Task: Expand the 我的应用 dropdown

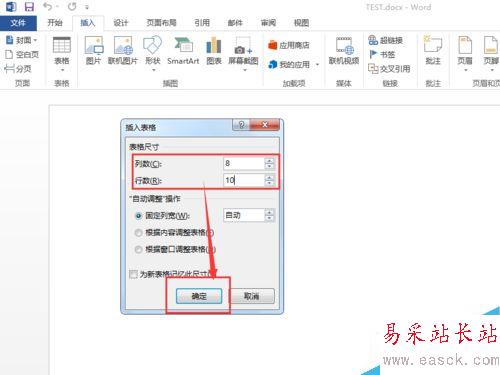Action: [317, 64]
